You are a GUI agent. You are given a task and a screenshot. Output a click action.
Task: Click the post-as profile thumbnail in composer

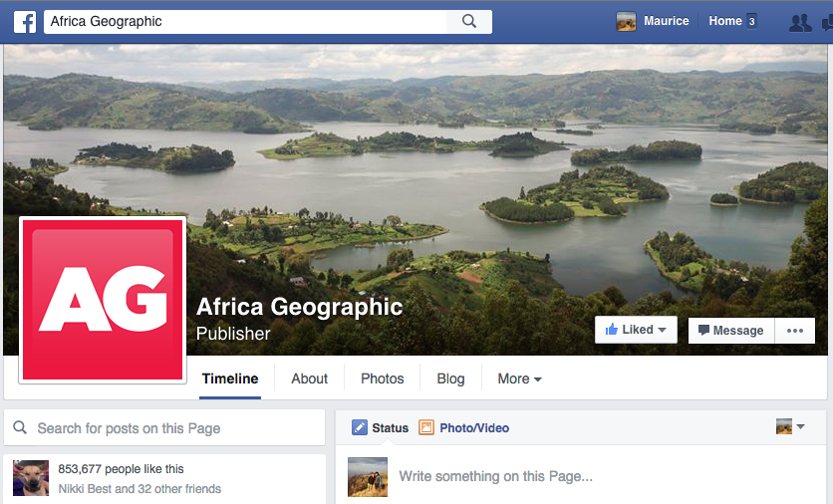[x=783, y=426]
